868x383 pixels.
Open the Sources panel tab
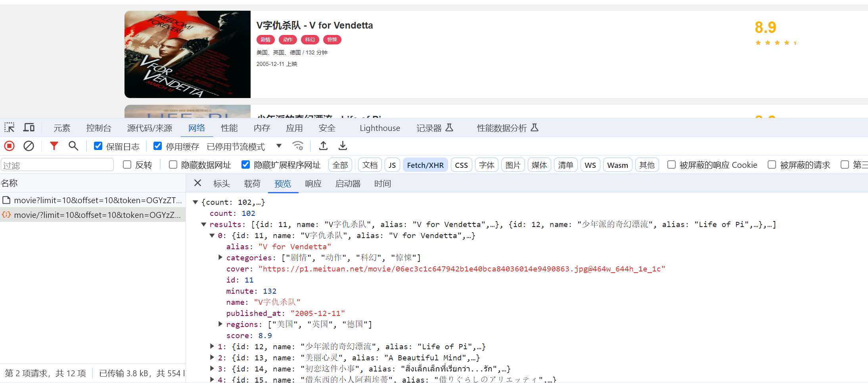tap(149, 128)
